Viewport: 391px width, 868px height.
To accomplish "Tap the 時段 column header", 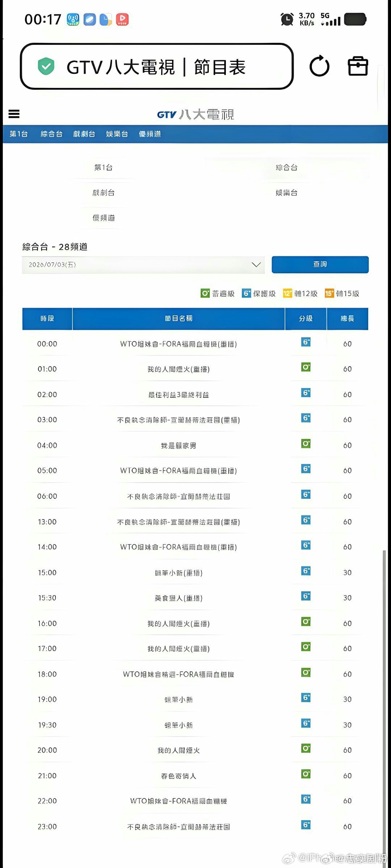I will click(47, 319).
